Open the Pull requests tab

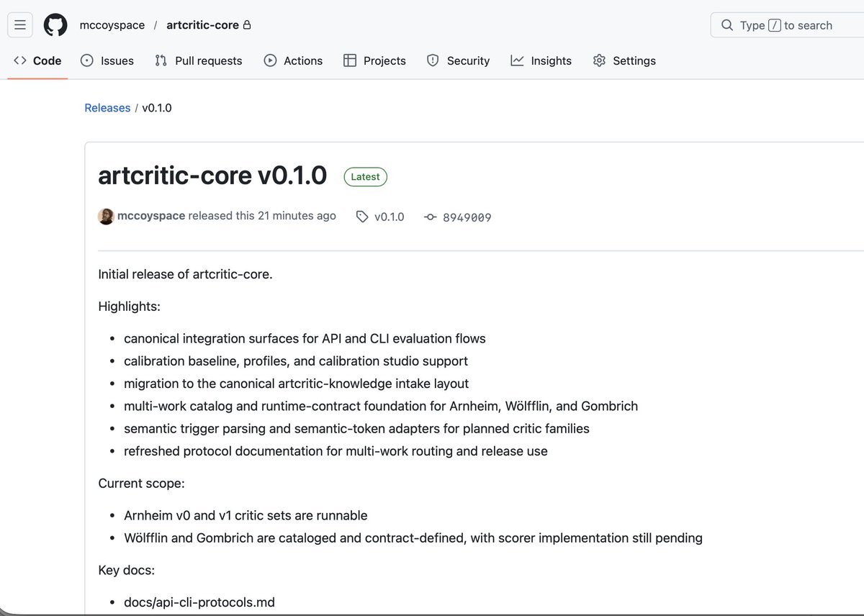[199, 60]
